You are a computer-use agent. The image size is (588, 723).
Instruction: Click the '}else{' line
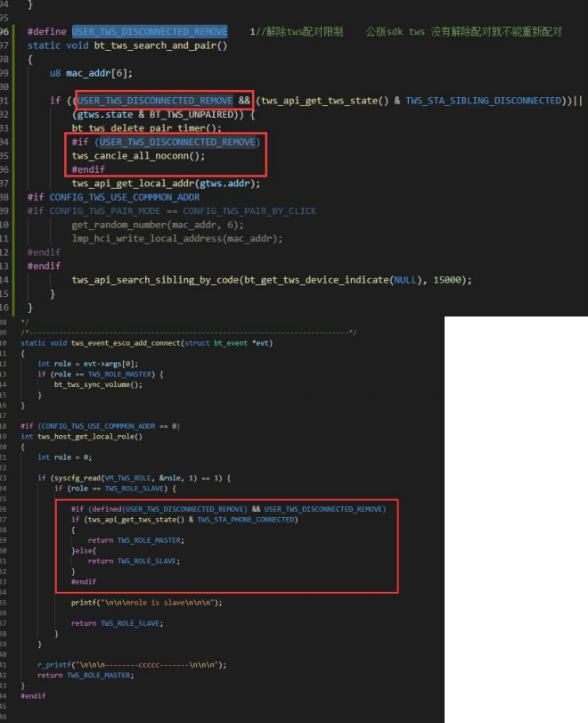pos(84,551)
